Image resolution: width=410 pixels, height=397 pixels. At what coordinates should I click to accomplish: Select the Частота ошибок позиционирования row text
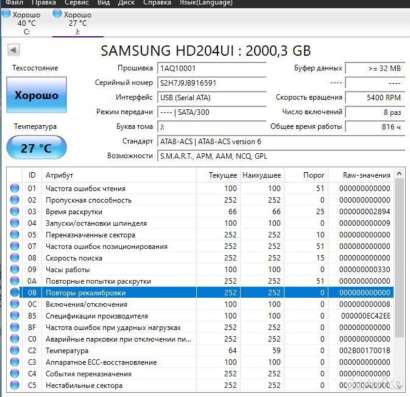point(106,246)
